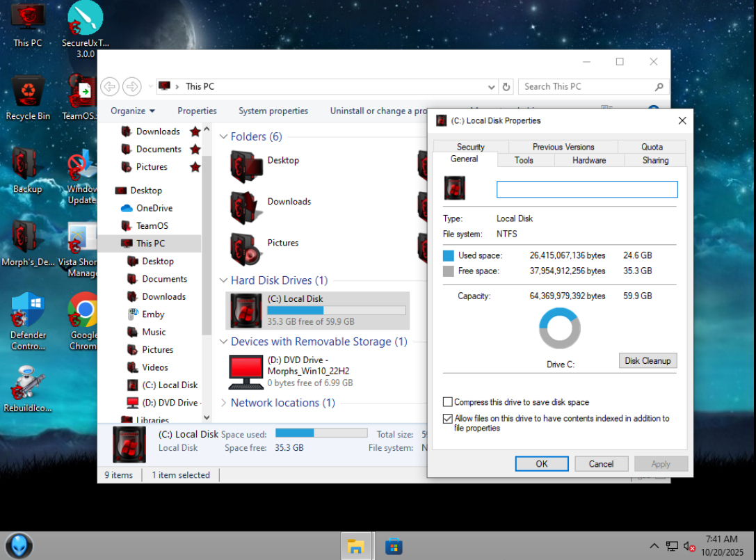Launch the Defender Control desktop shortcut
This screenshot has height=560, width=756.
pyautogui.click(x=28, y=321)
